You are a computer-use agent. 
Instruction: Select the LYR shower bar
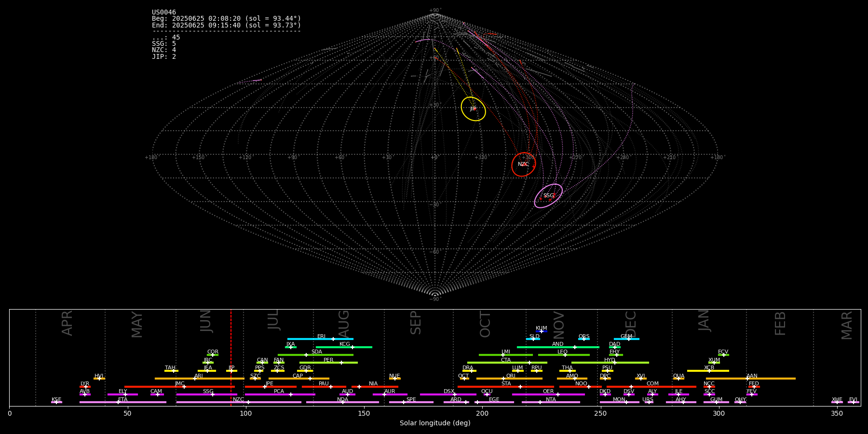click(x=85, y=387)
